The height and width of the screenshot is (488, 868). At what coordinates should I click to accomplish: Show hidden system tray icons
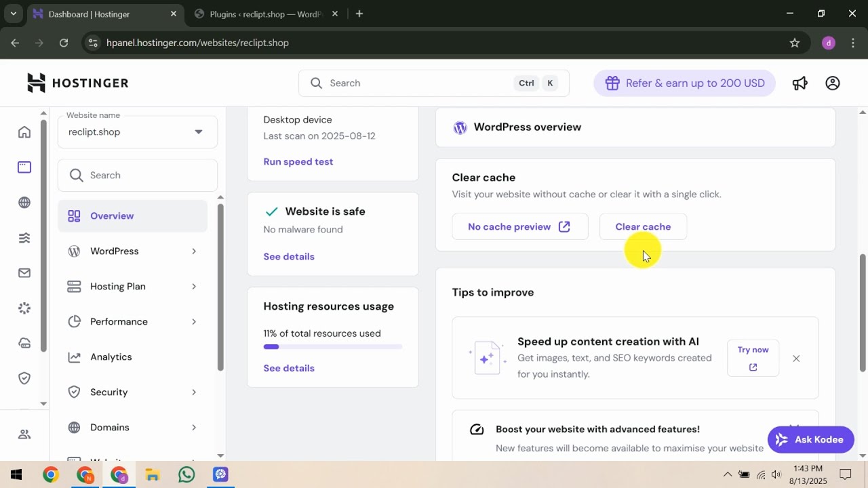(x=728, y=474)
